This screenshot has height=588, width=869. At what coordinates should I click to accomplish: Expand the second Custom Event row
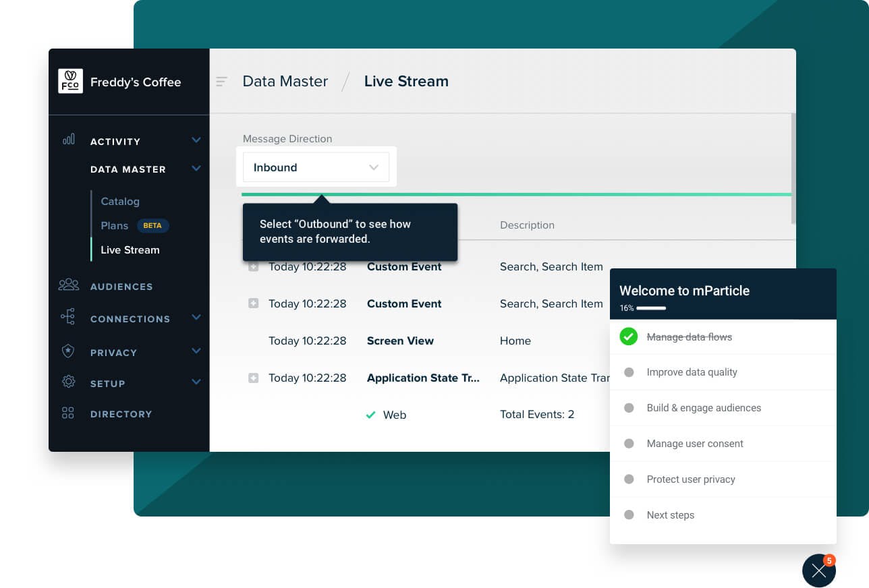click(254, 304)
